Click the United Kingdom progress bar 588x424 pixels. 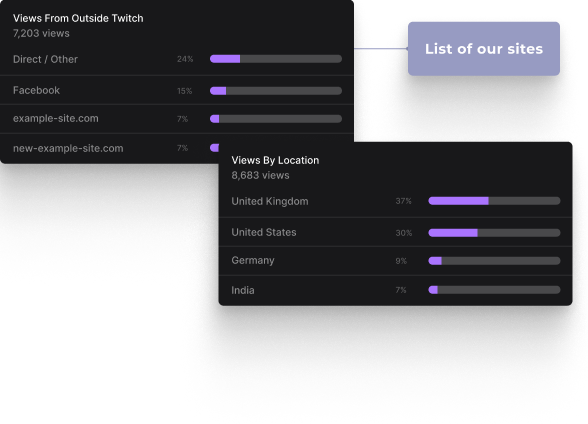494,201
